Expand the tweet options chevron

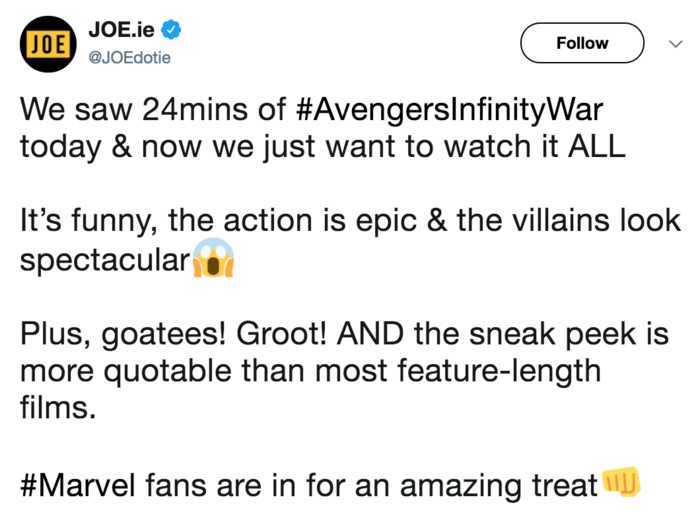pos(676,44)
